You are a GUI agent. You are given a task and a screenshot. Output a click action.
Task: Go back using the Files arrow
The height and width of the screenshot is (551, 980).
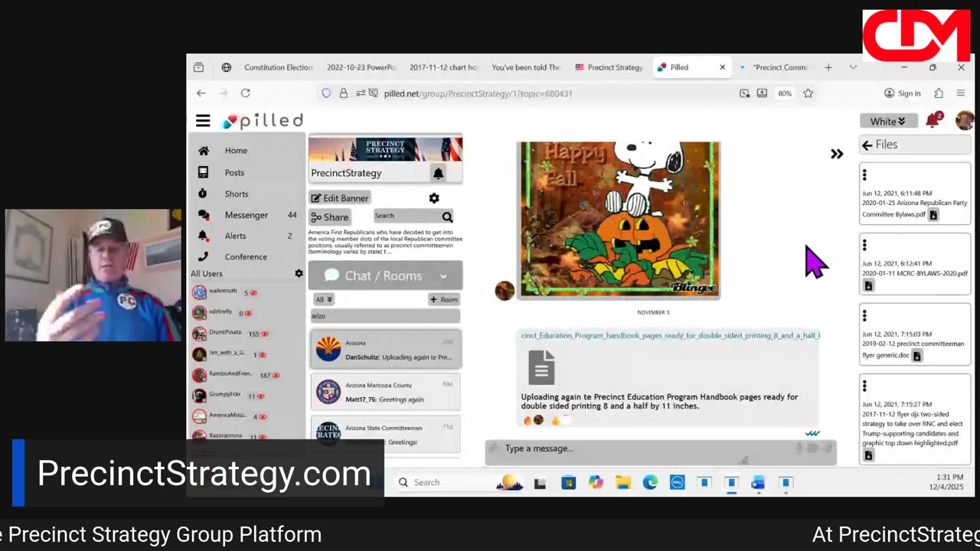867,145
